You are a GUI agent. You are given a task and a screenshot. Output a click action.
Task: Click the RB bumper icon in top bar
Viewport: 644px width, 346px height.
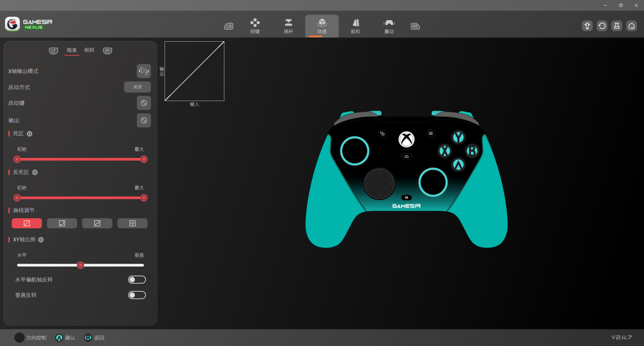[415, 26]
